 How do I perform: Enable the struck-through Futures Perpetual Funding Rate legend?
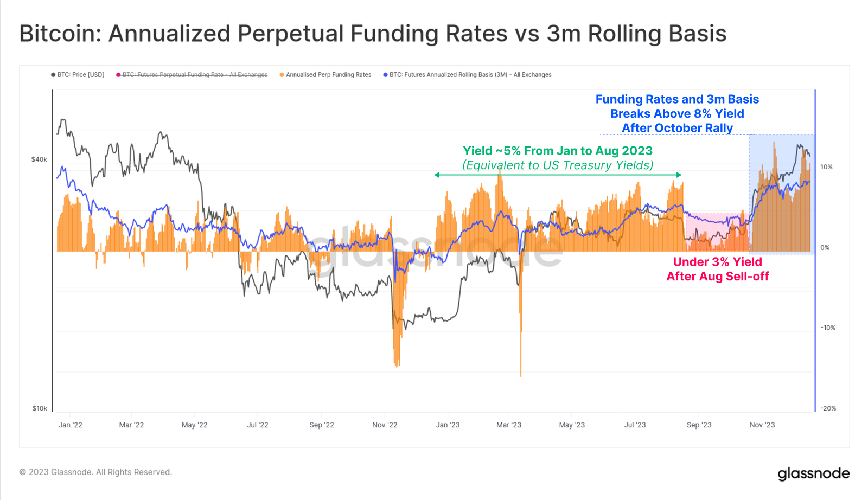coord(192,75)
